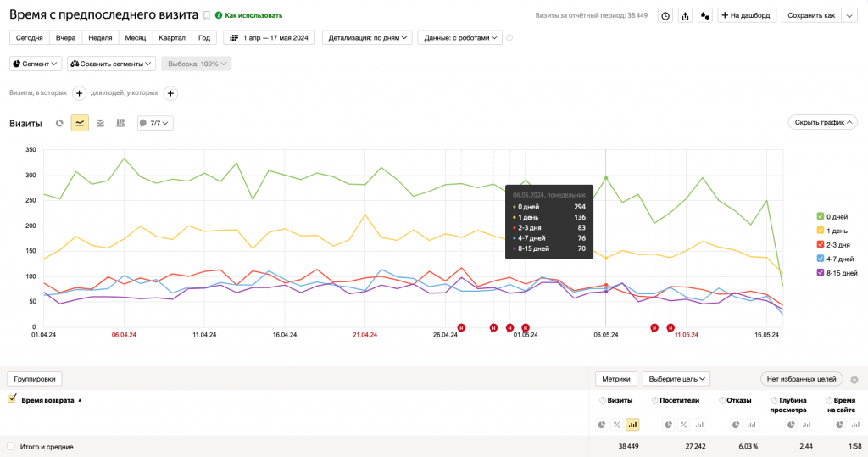
Task: Show Визиты column as bar chart
Action: pyautogui.click(x=632, y=425)
